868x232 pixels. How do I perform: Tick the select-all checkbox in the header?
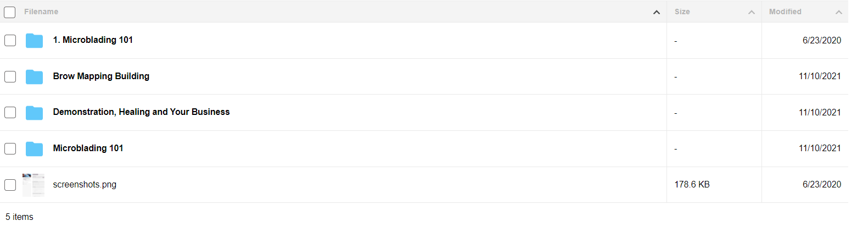(x=10, y=12)
